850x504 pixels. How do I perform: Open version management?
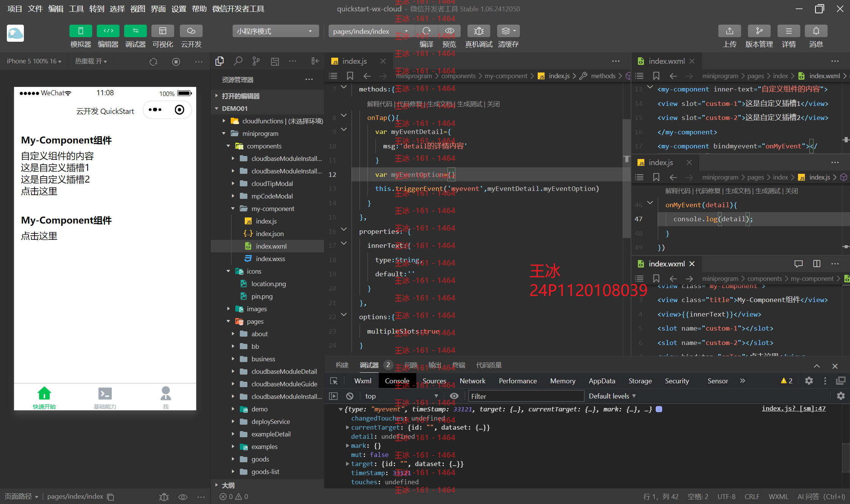point(759,31)
